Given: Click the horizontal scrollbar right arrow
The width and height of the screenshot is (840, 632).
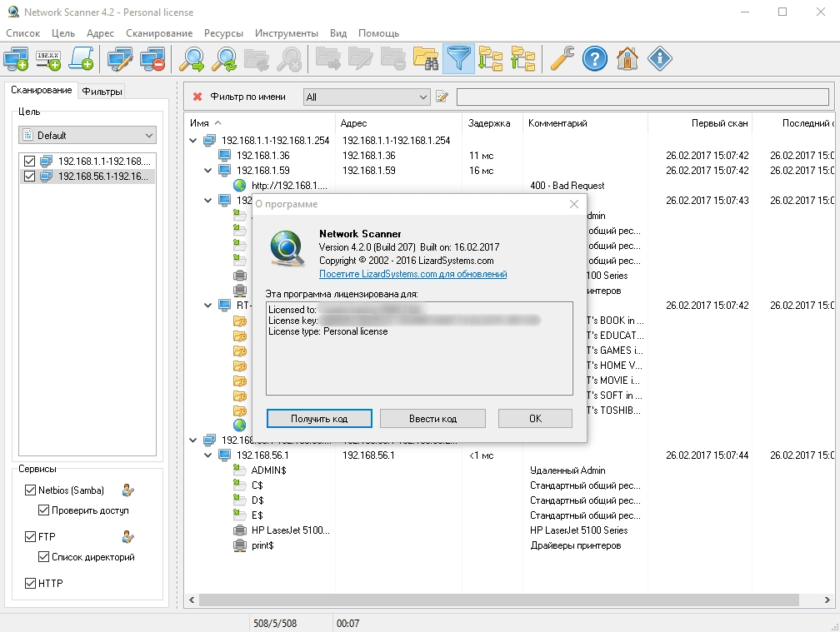Looking at the screenshot, I should click(827, 600).
